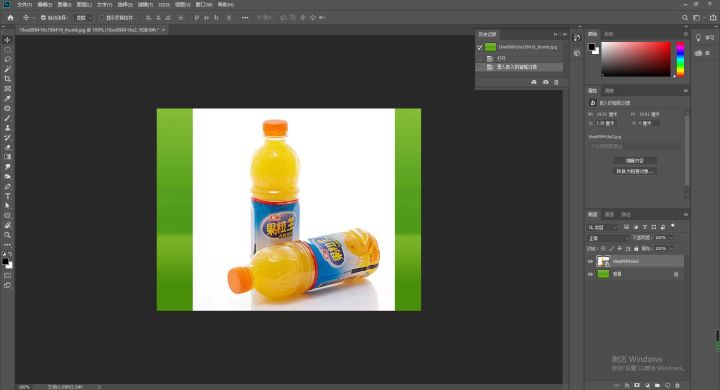The height and width of the screenshot is (390, 720).
Task: Select the Path Selection tool
Action: click(x=7, y=206)
